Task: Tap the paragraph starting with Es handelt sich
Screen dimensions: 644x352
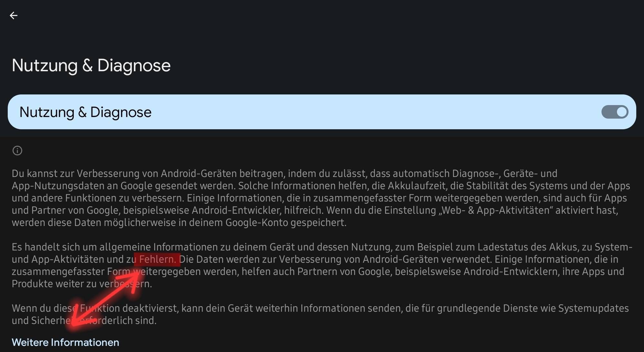Action: pyautogui.click(x=322, y=265)
